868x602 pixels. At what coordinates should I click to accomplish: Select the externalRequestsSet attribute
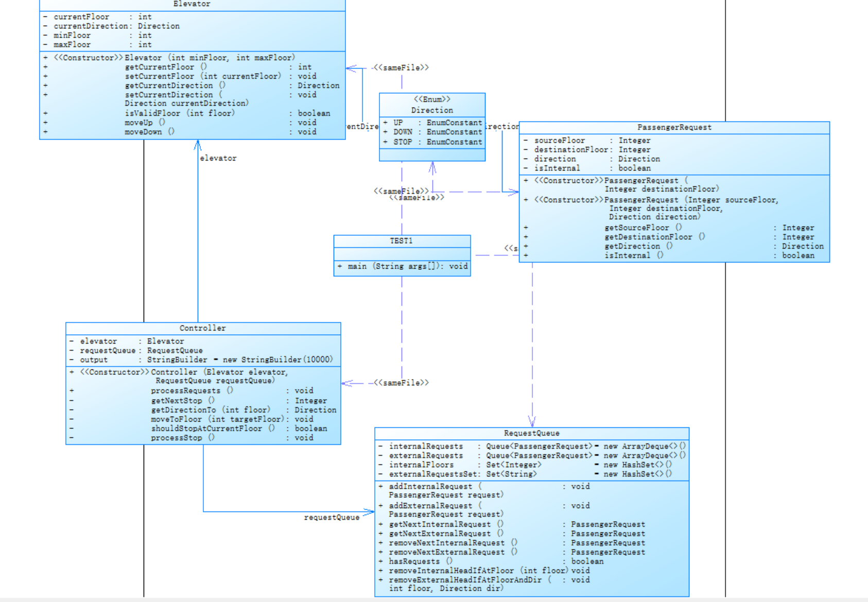525,474
